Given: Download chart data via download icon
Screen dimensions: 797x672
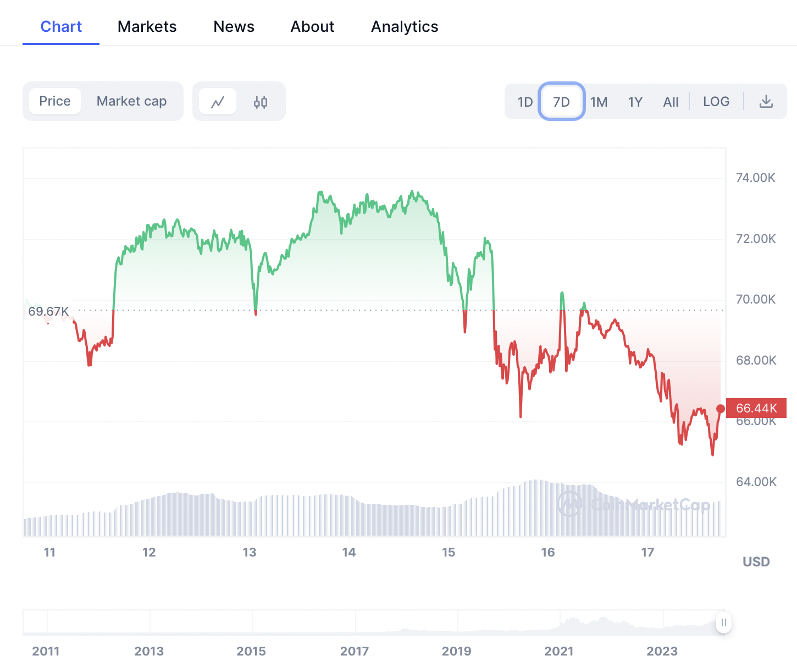Looking at the screenshot, I should tap(766, 102).
